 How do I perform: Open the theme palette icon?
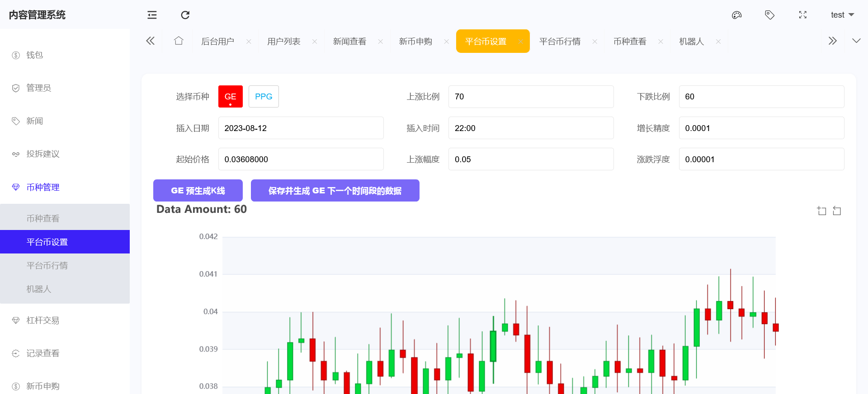tap(736, 15)
